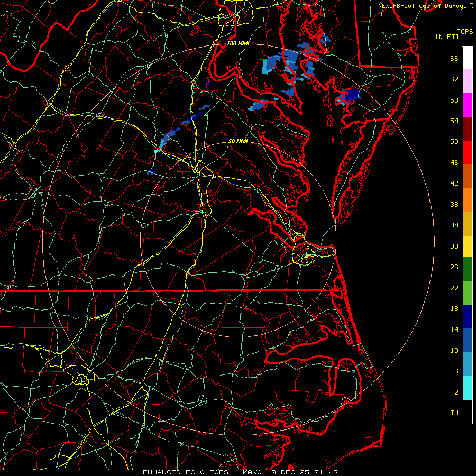This screenshot has height=476, width=476.
Task: Select the bright red legend color block
Action: coord(467,152)
